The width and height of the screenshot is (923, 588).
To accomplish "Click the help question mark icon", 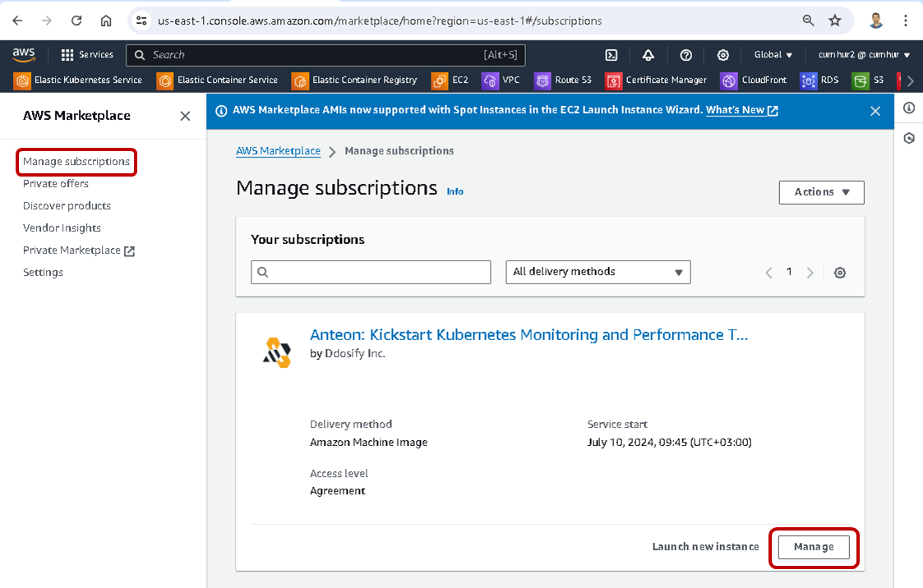I will [685, 55].
